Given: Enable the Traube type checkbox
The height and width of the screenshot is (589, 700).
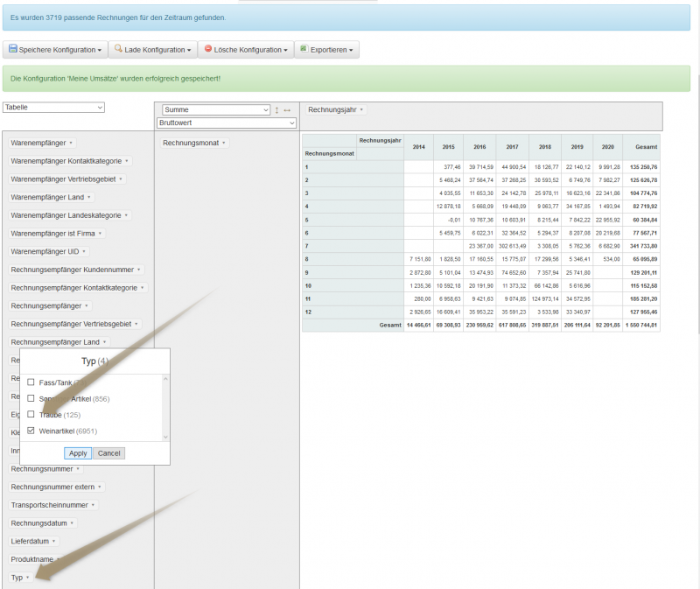Looking at the screenshot, I should pos(31,414).
